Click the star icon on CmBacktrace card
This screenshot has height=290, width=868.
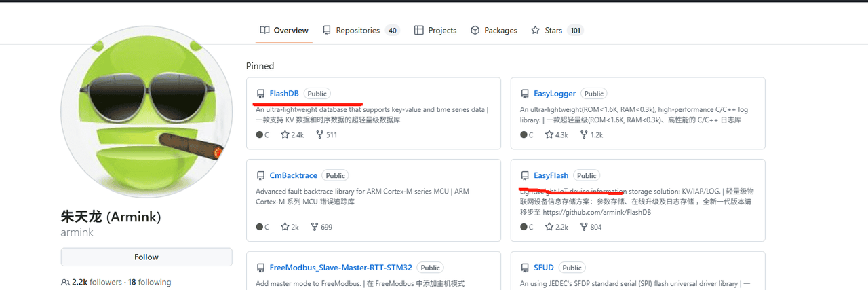pos(285,227)
